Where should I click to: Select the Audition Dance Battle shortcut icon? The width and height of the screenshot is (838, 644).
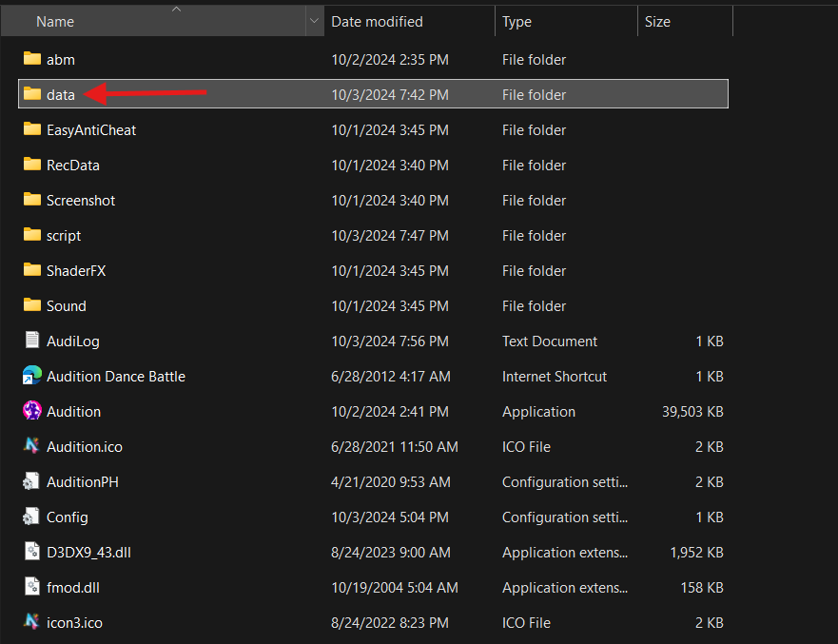(x=32, y=376)
